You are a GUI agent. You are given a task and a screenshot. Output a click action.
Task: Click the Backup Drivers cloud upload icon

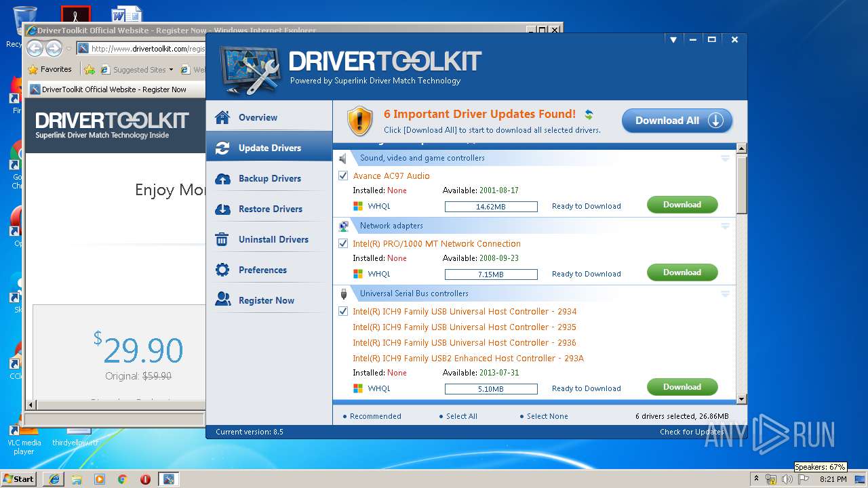pyautogui.click(x=222, y=178)
